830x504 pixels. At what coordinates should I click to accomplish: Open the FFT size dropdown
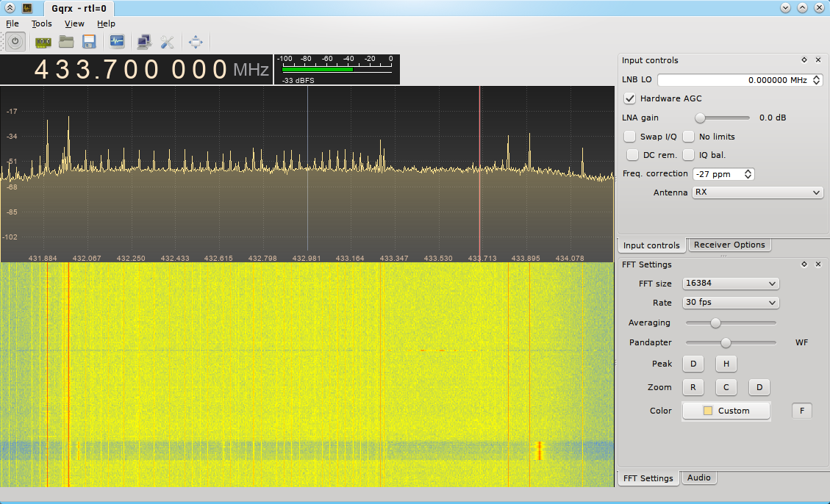[x=730, y=283]
